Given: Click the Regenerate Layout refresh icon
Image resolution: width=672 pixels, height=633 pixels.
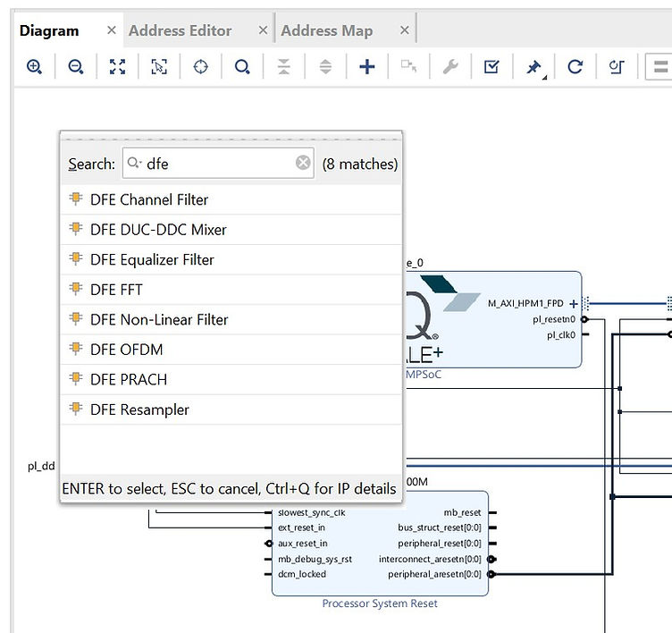Looking at the screenshot, I should [x=575, y=67].
